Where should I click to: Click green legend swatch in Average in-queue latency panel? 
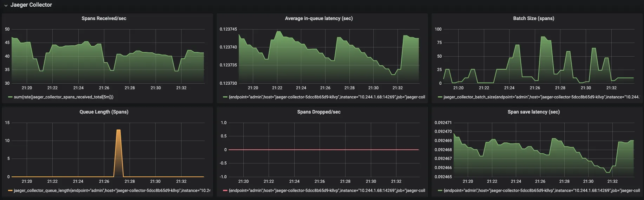[225, 97]
